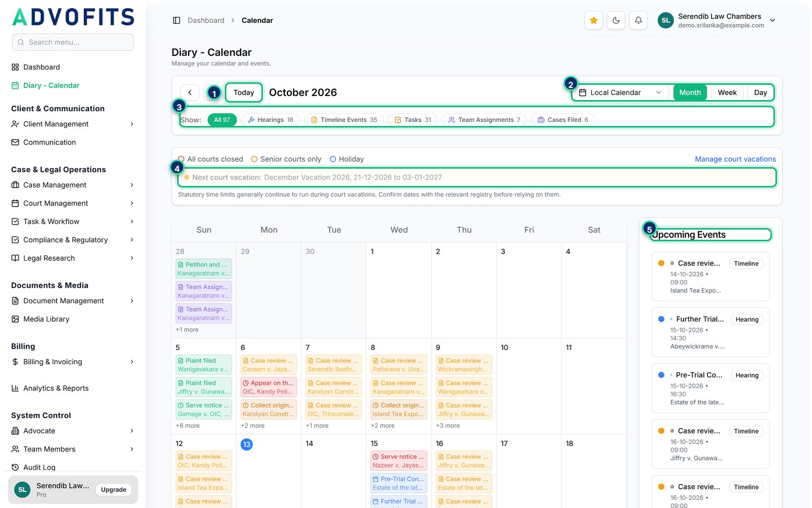Expand Billing & Invoicing menu item

(x=73, y=362)
